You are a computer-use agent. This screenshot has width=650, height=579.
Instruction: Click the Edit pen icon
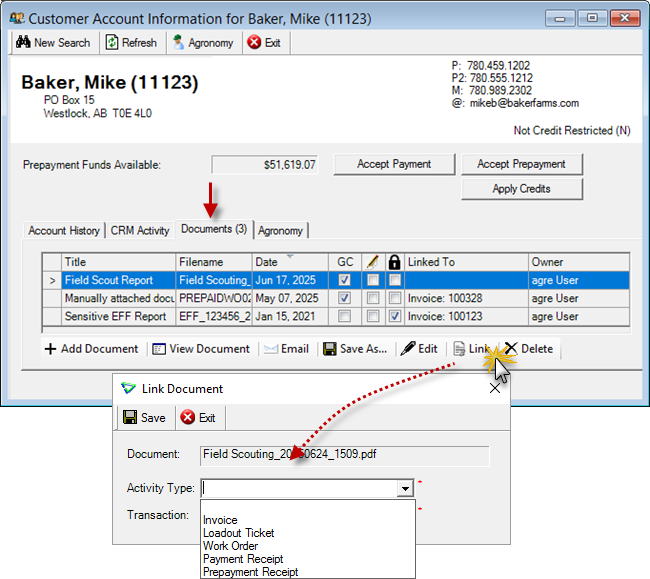[x=408, y=349]
